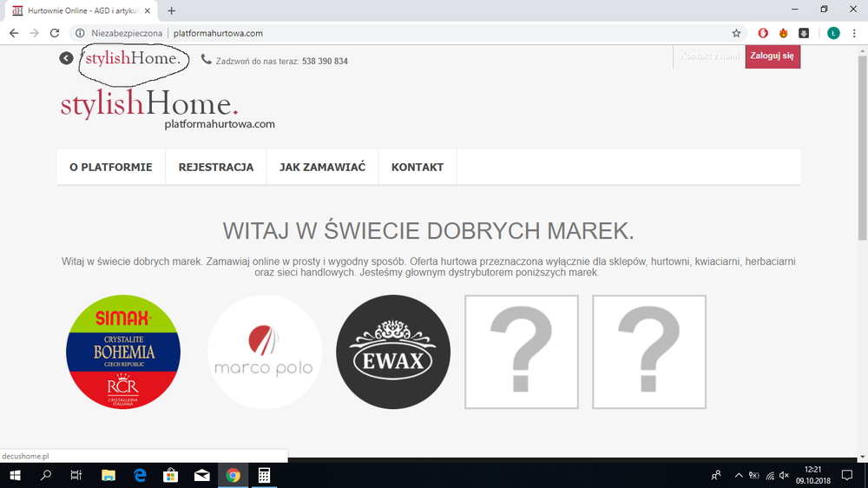Click the muted volume tray icon

(x=784, y=475)
